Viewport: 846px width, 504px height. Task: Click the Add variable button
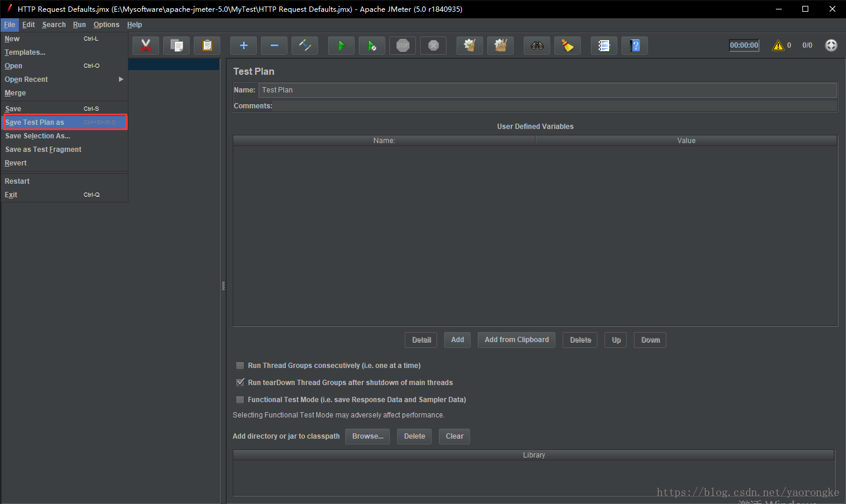pyautogui.click(x=458, y=340)
